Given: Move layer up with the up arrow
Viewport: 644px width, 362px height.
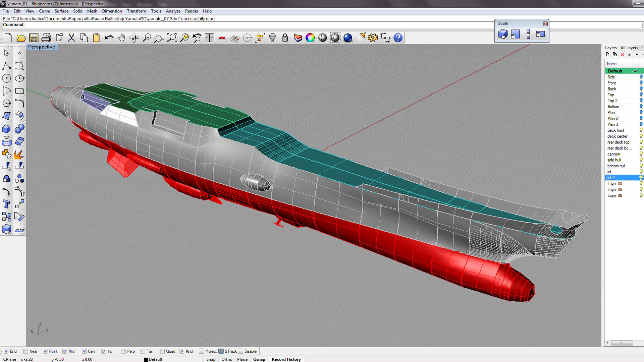Looking at the screenshot, I should pyautogui.click(x=629, y=55).
